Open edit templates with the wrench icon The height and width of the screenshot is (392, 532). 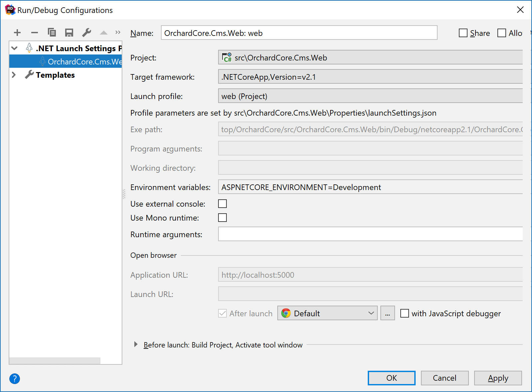(86, 33)
